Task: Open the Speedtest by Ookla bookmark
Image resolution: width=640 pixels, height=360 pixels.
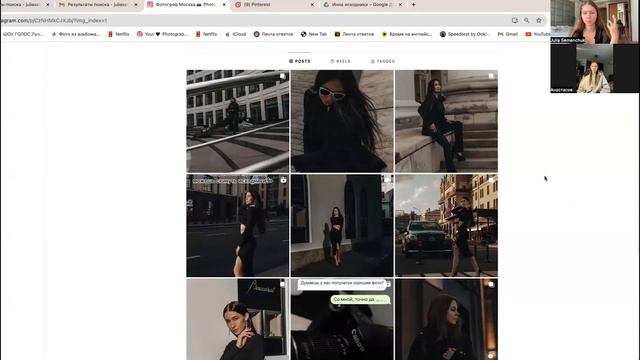Action: click(464, 34)
